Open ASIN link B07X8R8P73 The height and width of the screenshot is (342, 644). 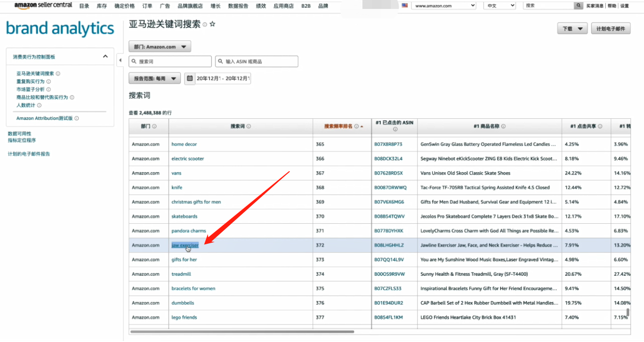[388, 144]
